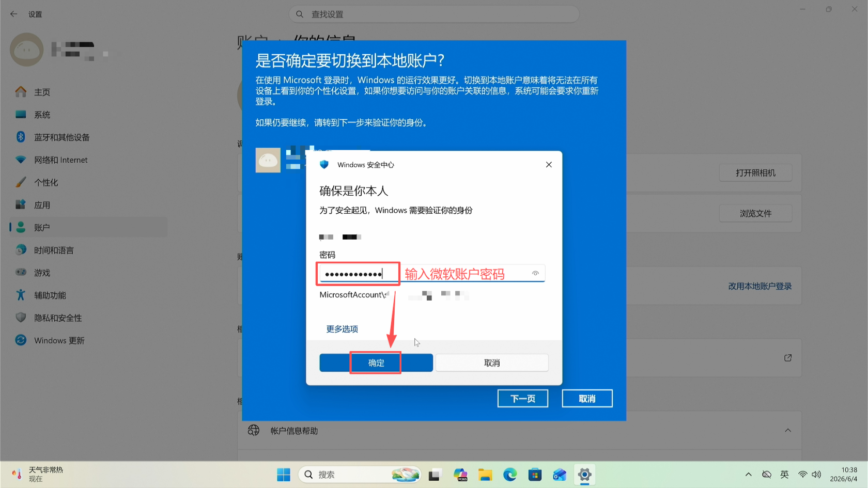
Task: Toggle password reveal eye icon
Action: 535,274
